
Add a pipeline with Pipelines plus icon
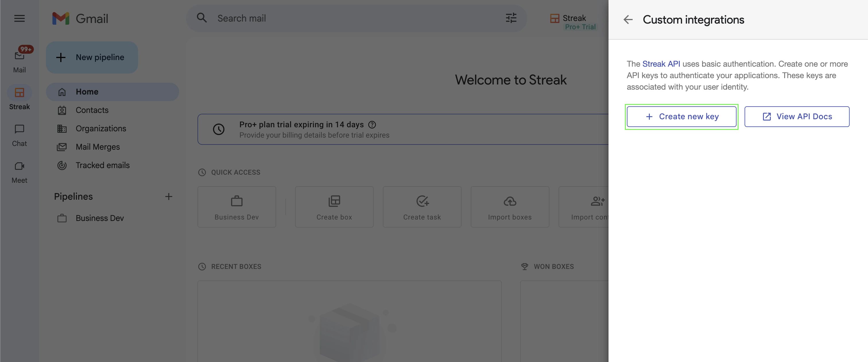pos(168,197)
